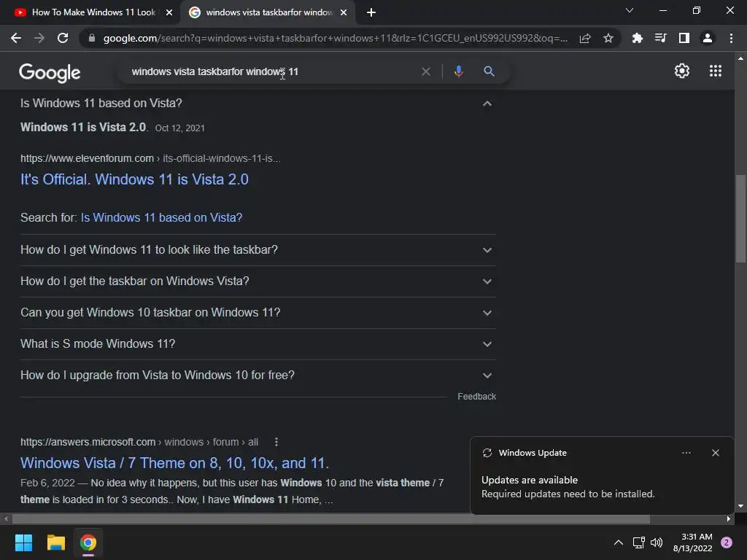Image resolution: width=747 pixels, height=560 pixels.
Task: Go to the Google logo homepage
Action: (x=50, y=72)
